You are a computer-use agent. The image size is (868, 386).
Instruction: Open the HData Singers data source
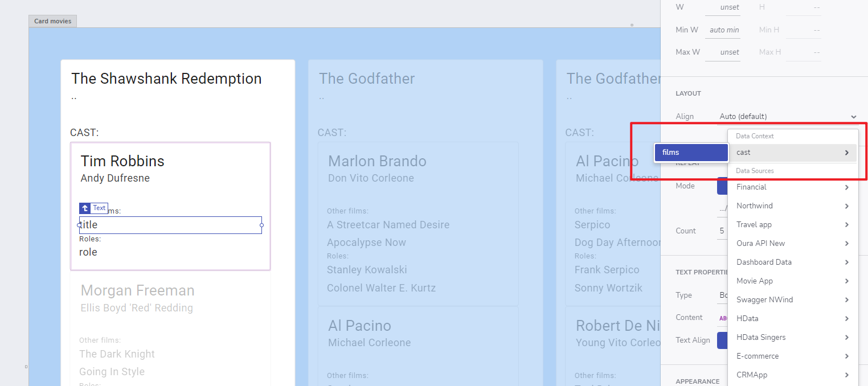click(792, 338)
